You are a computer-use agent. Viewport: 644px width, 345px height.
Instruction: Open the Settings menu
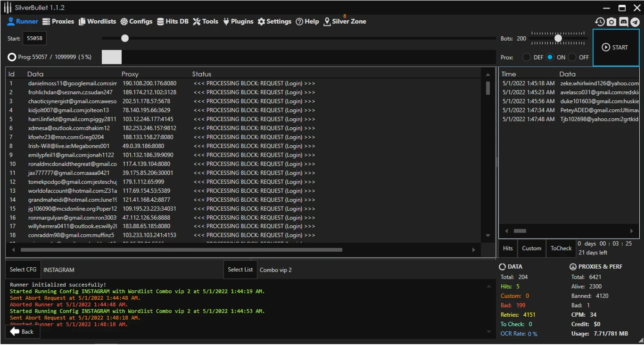click(x=274, y=21)
